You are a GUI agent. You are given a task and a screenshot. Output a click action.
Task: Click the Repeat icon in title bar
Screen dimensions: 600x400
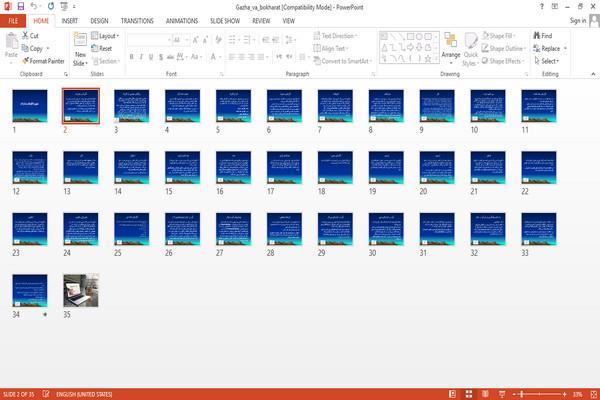51,6
